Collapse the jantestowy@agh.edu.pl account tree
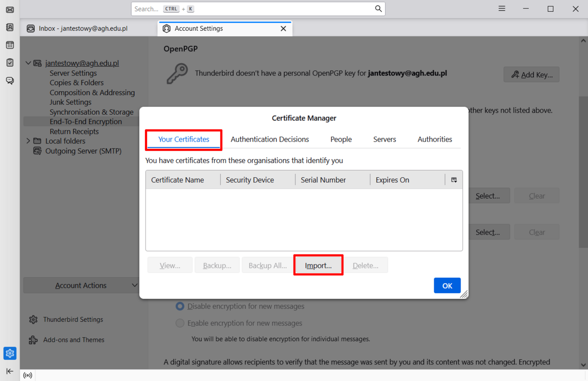Viewport: 588px width, 381px height. coord(28,63)
